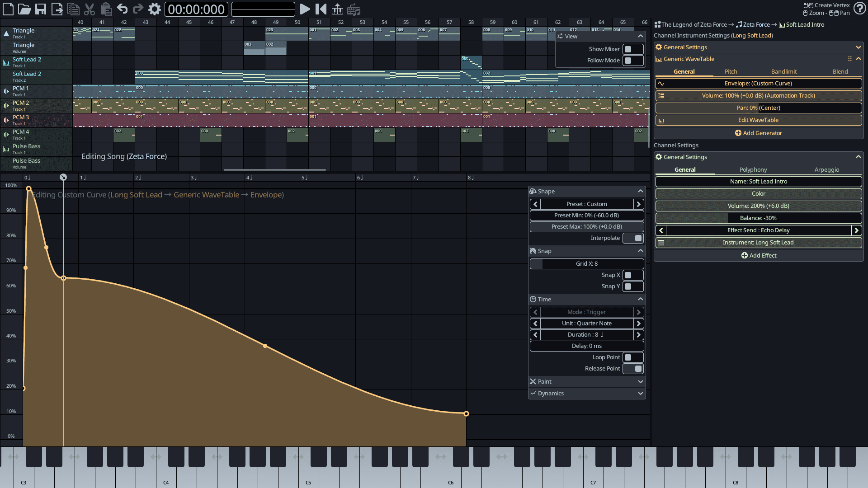Switch to the Pitch tab

(x=731, y=71)
